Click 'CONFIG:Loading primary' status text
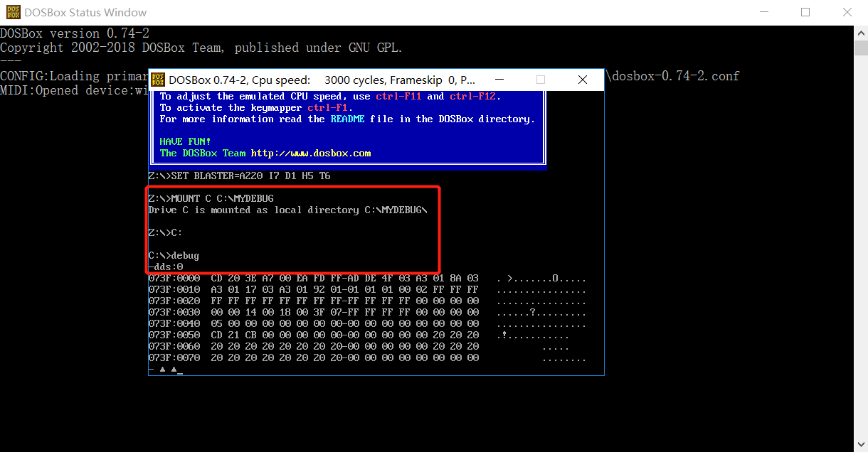Viewport: 868px width, 452px height. 74,76
